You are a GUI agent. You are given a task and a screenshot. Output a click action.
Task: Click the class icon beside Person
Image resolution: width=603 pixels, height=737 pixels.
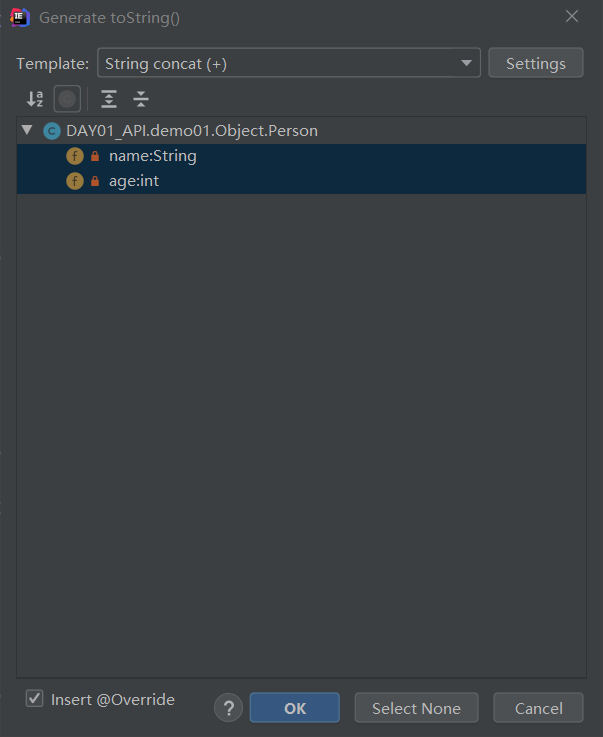coord(52,131)
